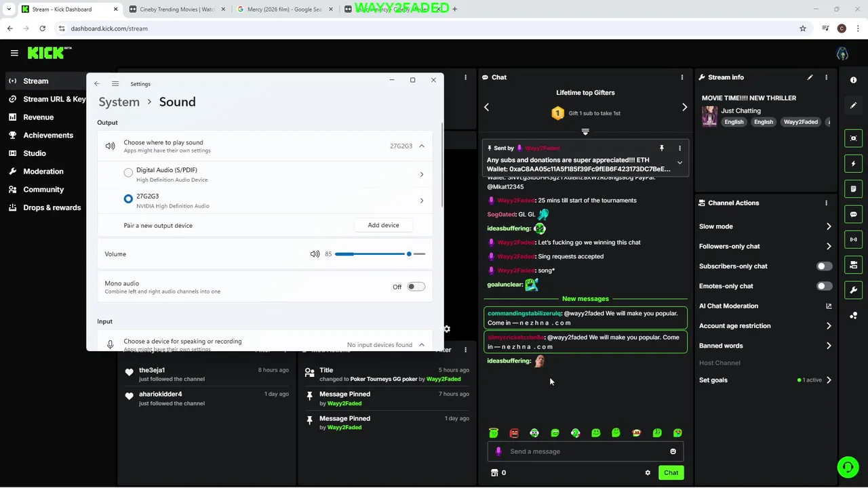Toggle the broadcast signal widget in right sidebar
Screen dimensions: 868x488
[x=853, y=239]
